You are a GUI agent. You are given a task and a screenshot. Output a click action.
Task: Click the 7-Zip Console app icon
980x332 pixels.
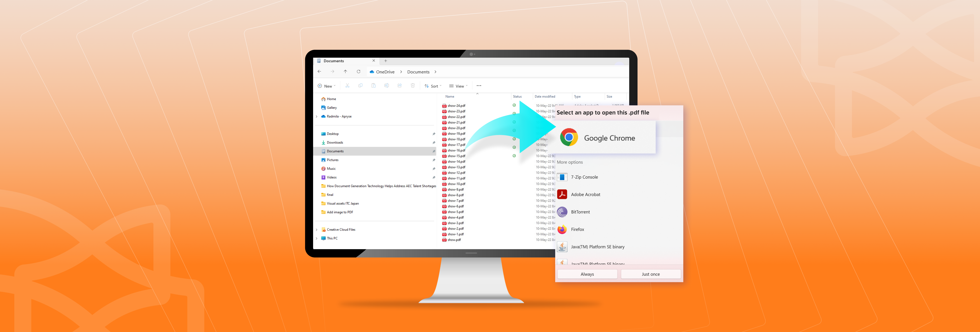pos(562,177)
